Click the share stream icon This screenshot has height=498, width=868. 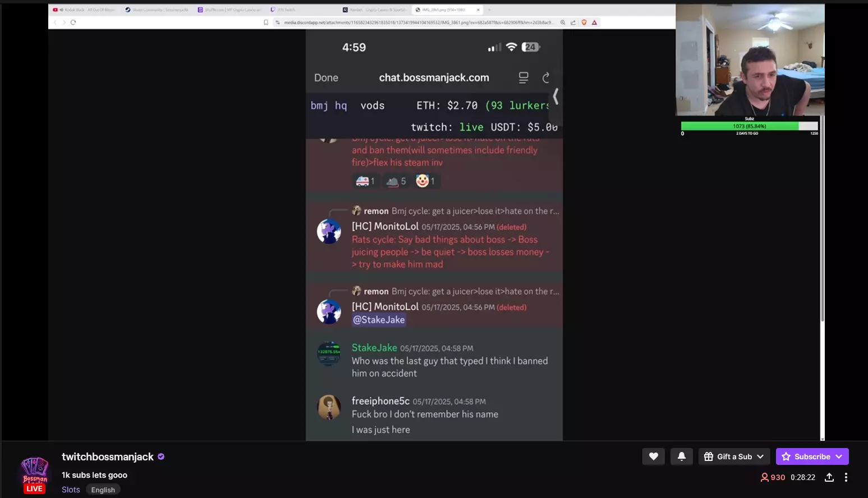(829, 477)
